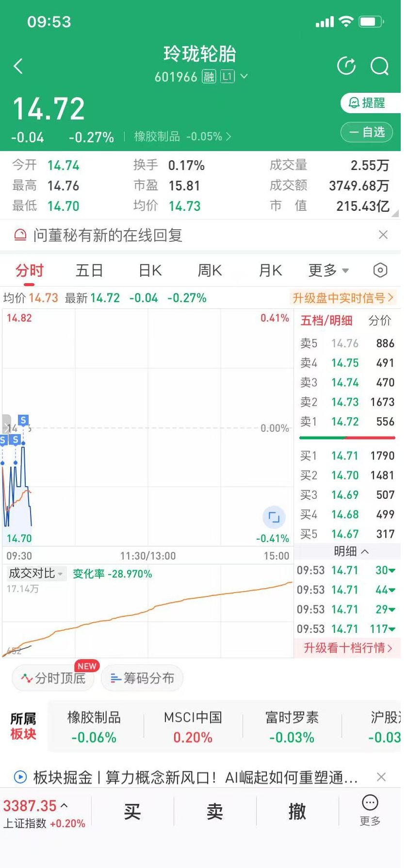Tap the buy/sell ratio bar under 卖1
Viewport: 408px width, 868px height.
[x=347, y=438]
